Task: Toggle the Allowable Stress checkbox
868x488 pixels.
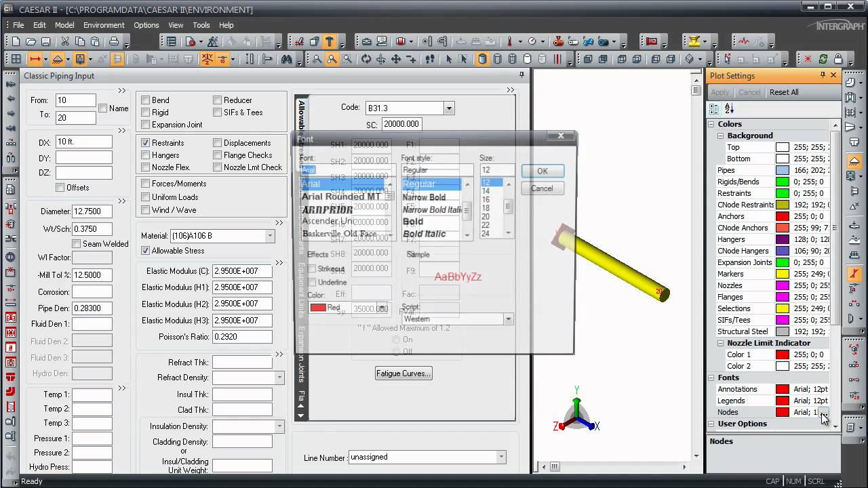Action: pyautogui.click(x=145, y=251)
